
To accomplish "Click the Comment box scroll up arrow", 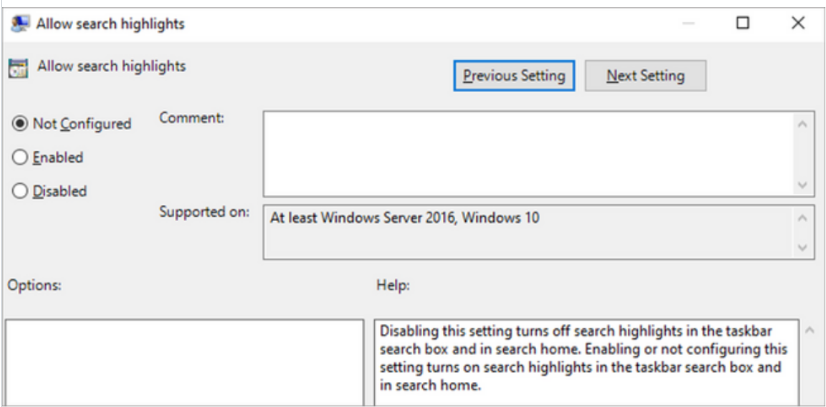I will (803, 124).
